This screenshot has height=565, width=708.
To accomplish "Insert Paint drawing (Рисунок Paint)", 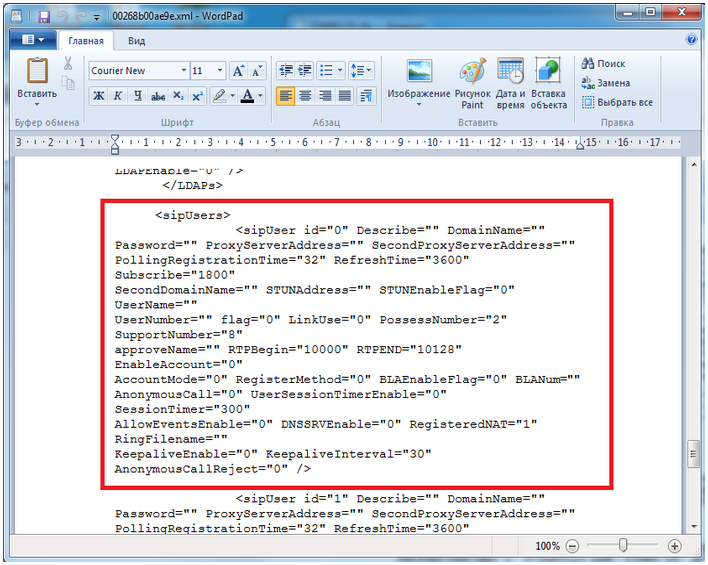I will click(x=472, y=70).
